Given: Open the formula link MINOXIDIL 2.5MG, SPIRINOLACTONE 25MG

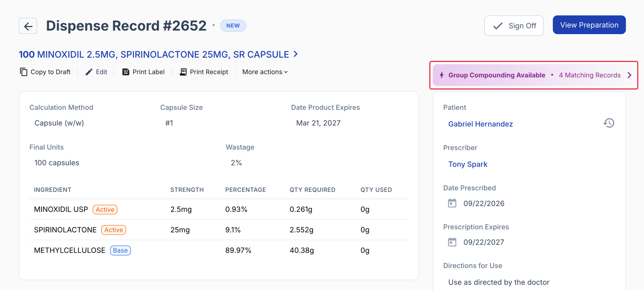Looking at the screenshot, I should tap(154, 54).
